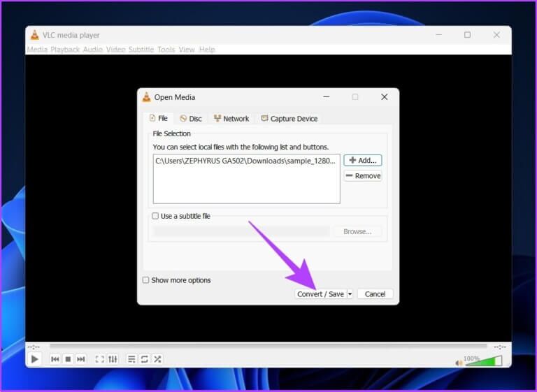
Task: Click the VLC cone icon in main title bar
Action: coord(34,35)
